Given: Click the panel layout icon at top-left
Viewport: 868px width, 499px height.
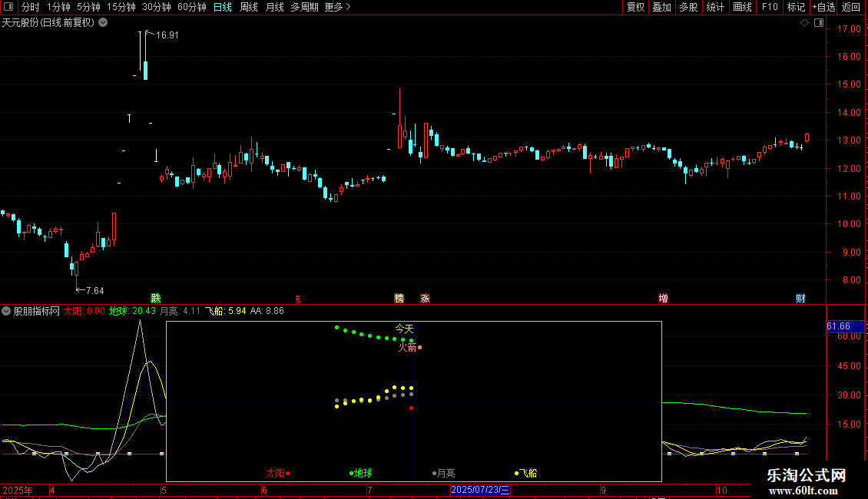Looking at the screenshot, I should click(x=8, y=7).
